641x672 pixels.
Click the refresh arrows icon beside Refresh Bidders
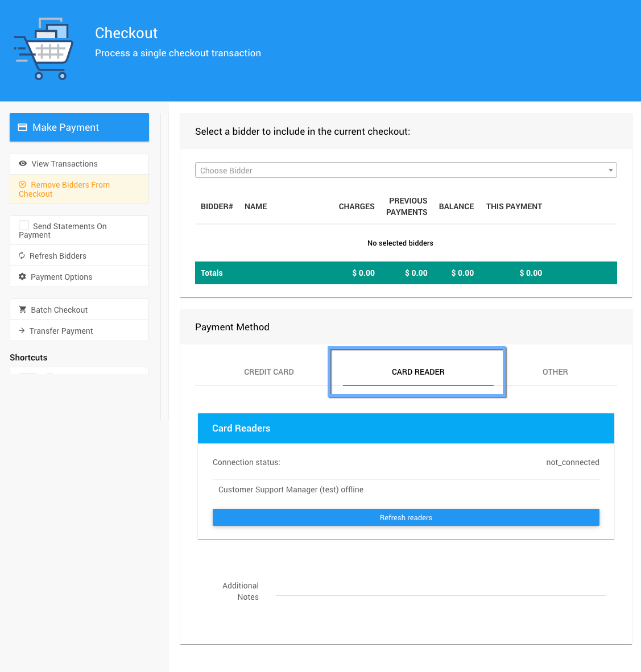tap(22, 256)
